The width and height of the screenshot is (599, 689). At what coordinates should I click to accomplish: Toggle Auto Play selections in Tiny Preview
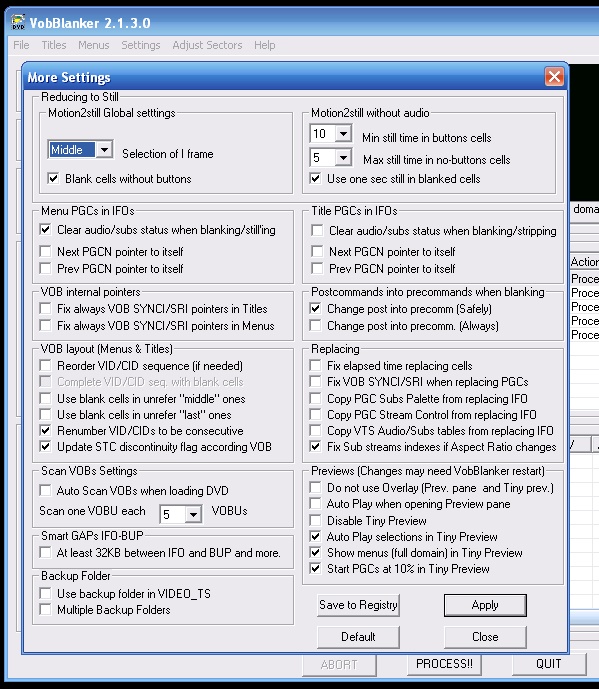click(315, 537)
